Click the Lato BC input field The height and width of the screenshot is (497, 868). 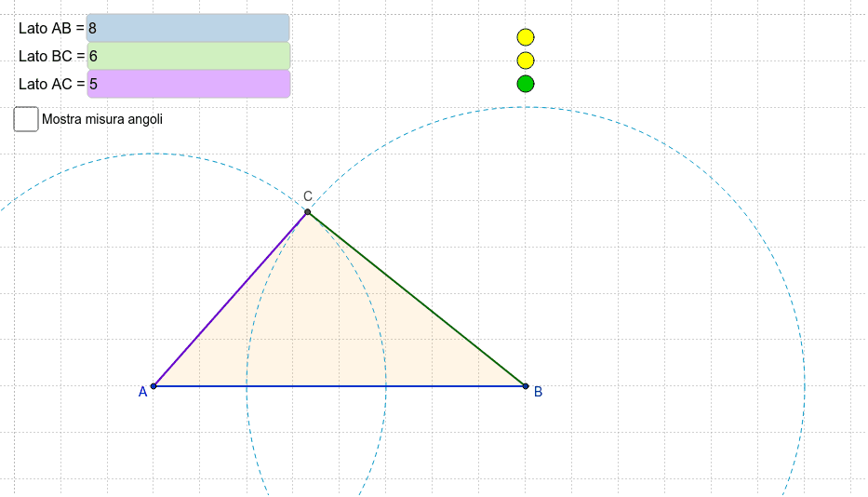click(x=188, y=56)
